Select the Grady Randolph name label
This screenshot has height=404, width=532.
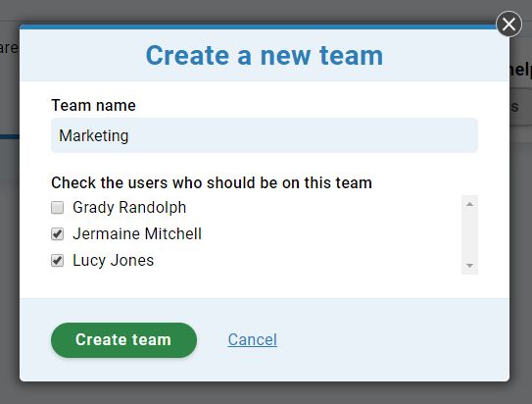pos(129,208)
